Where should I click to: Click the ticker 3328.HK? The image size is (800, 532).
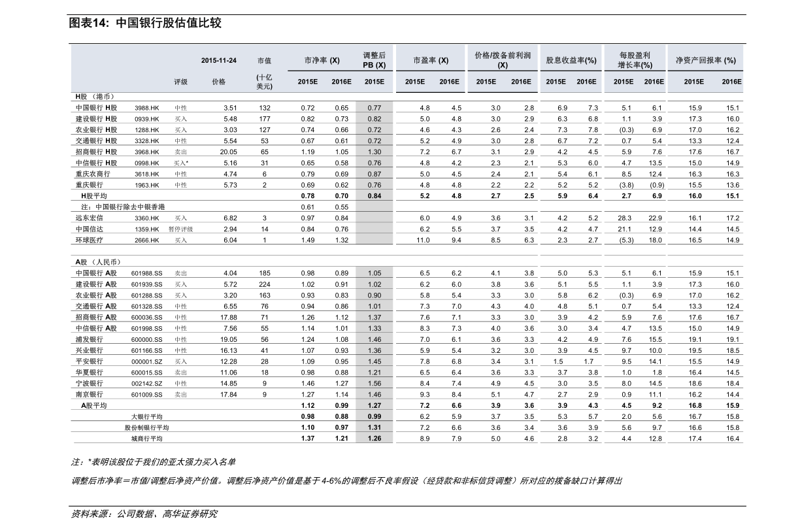(x=146, y=141)
